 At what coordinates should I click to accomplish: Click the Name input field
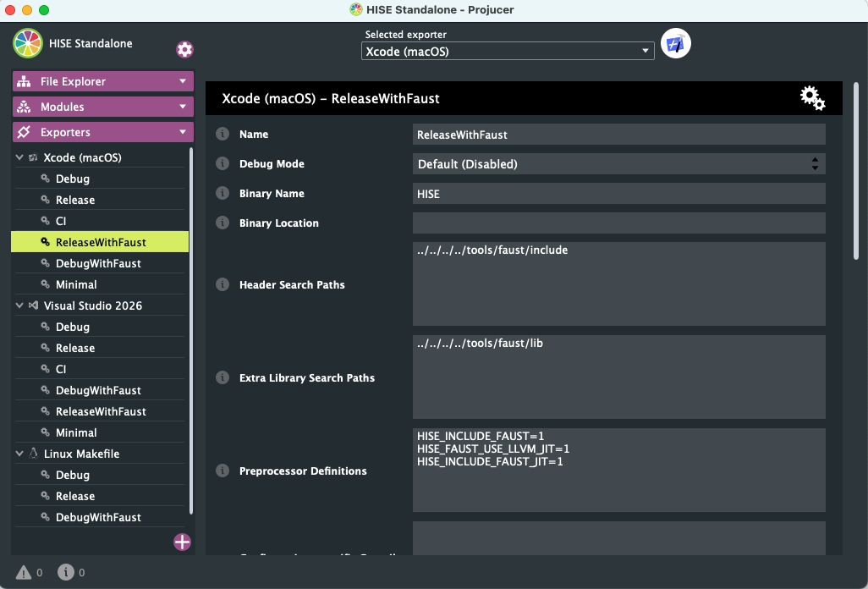coord(619,135)
